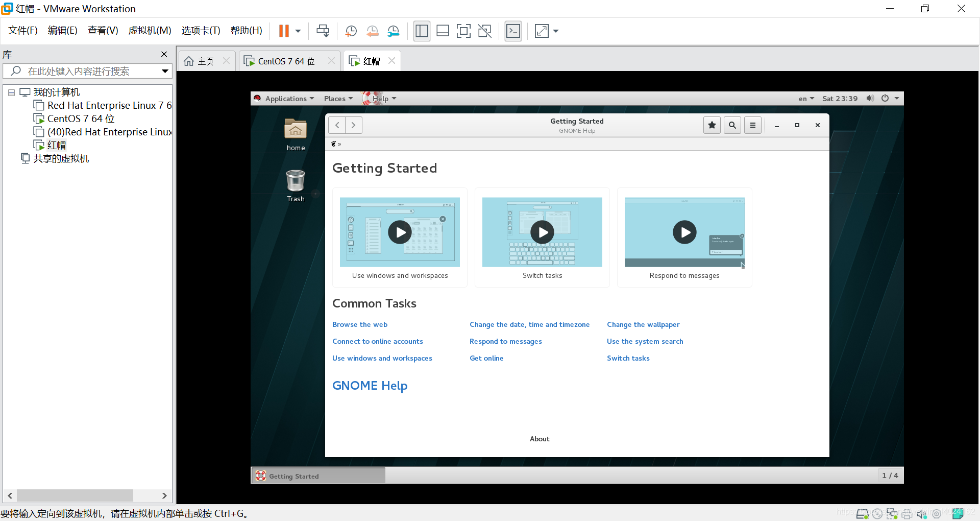The height and width of the screenshot is (521, 980).
Task: Open search in GNOME Help
Action: [732, 125]
